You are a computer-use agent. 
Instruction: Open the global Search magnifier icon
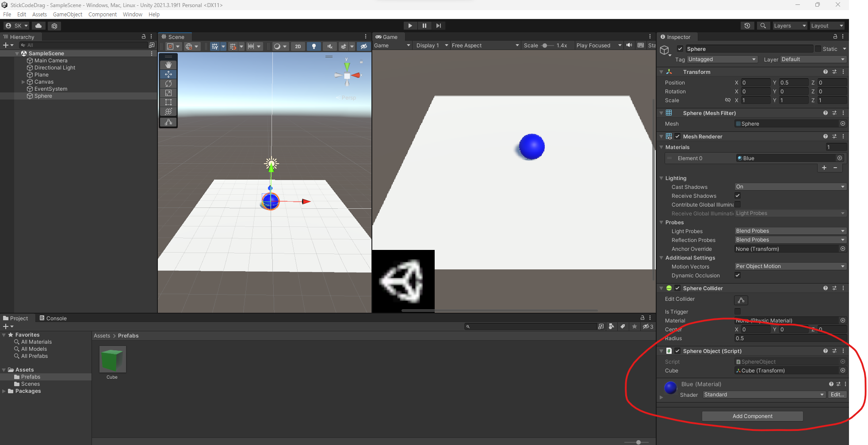(763, 26)
